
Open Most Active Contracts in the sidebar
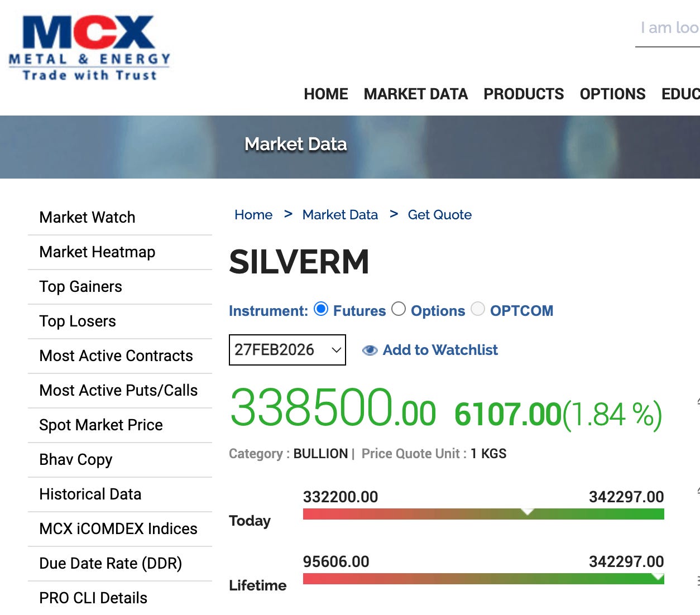tap(120, 356)
